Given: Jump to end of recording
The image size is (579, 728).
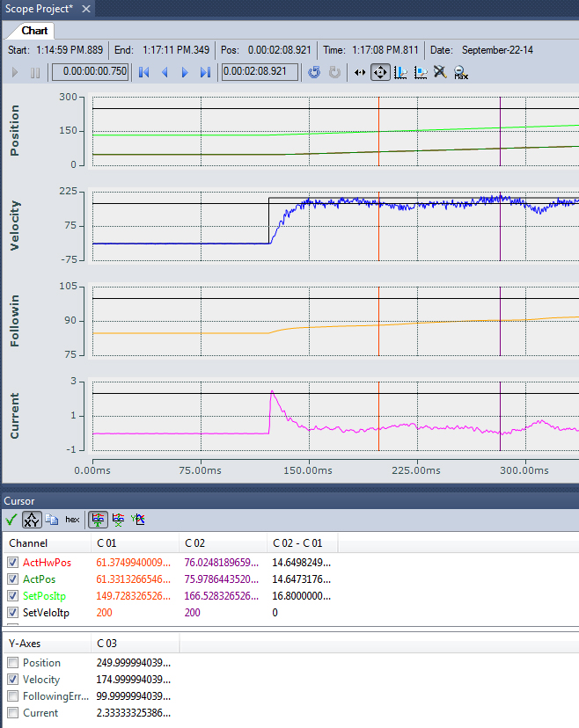Looking at the screenshot, I should (x=205, y=72).
